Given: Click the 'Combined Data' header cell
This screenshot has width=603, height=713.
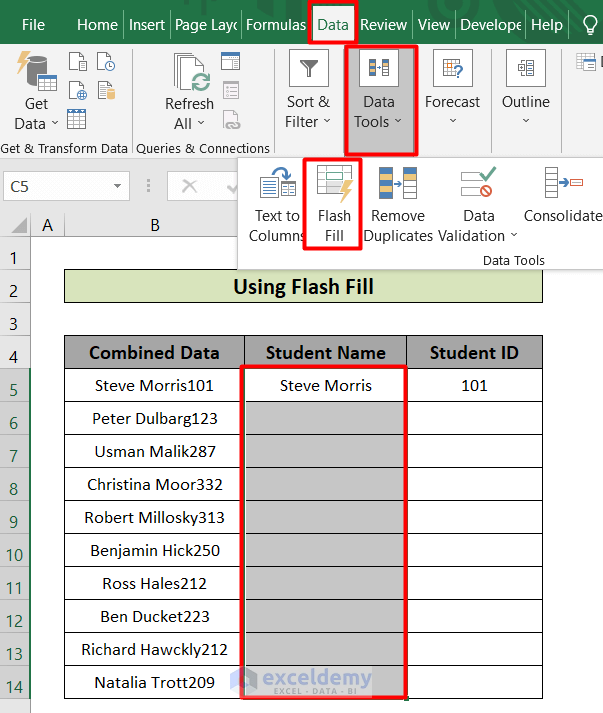Looking at the screenshot, I should 155,352.
